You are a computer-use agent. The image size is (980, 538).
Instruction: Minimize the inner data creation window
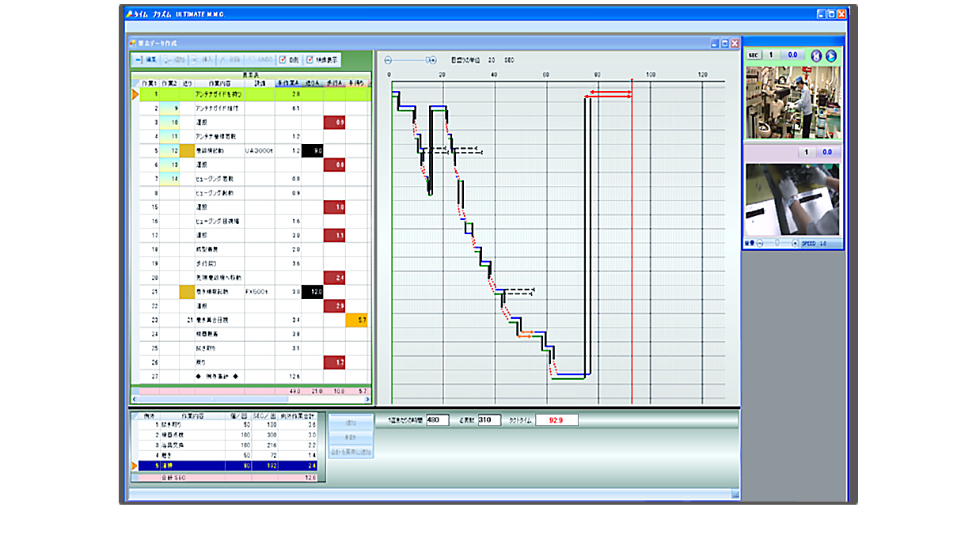pos(714,44)
